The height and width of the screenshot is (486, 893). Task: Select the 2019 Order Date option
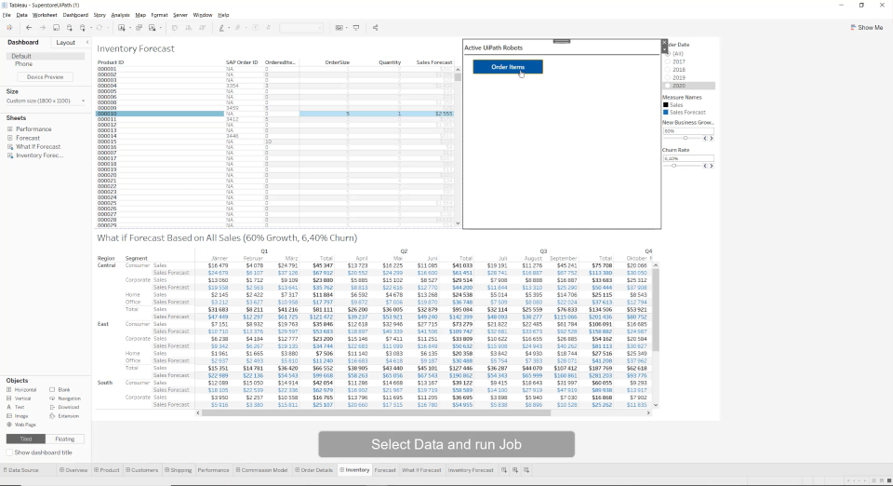coord(675,77)
